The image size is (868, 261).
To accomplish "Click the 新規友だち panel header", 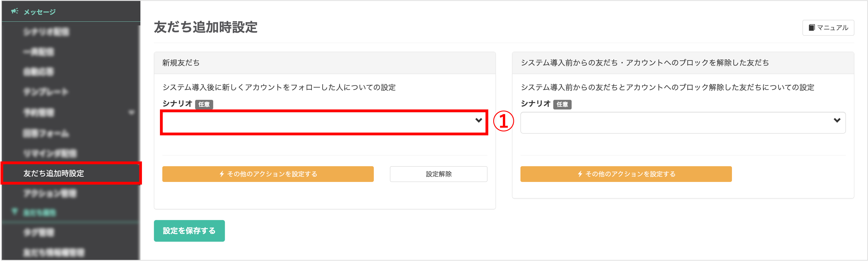I will click(325, 63).
